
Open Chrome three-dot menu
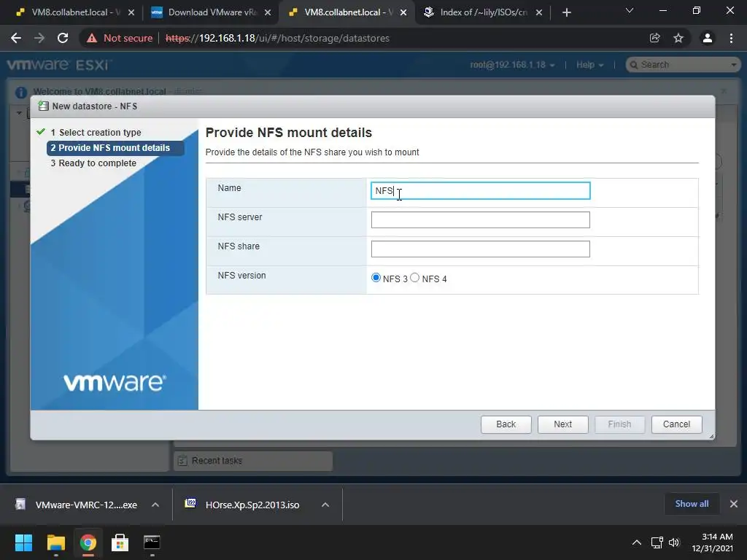click(x=731, y=38)
